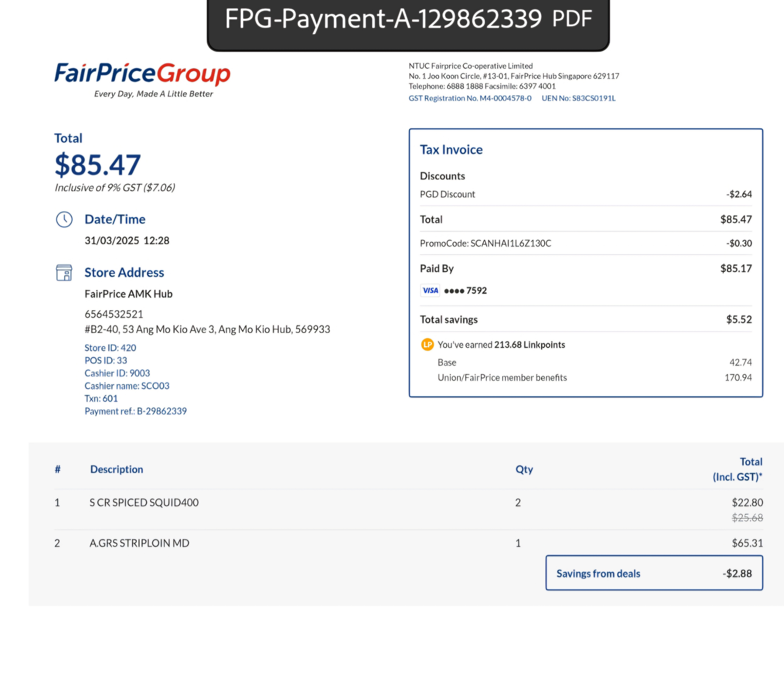The height and width of the screenshot is (679, 784).
Task: Click the 'Description' column header
Action: point(117,469)
